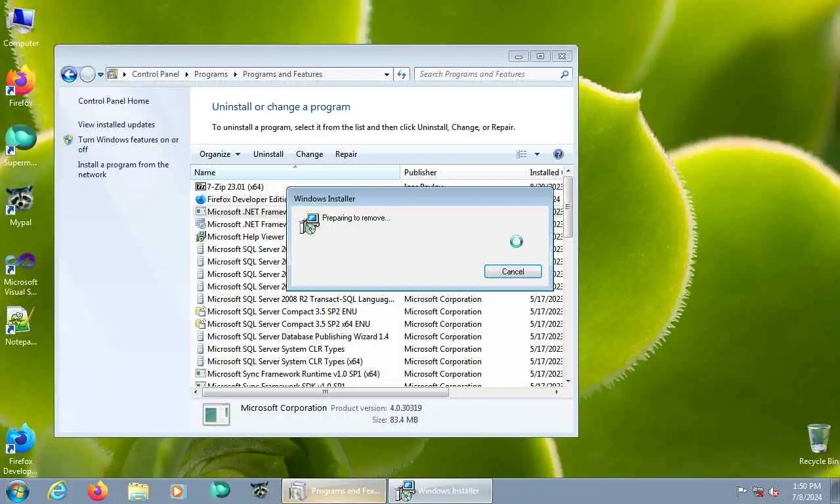Screen dimensions: 840x504
Task: Open Microsoft Visual Studio desktop shortcut
Action: pos(21,274)
